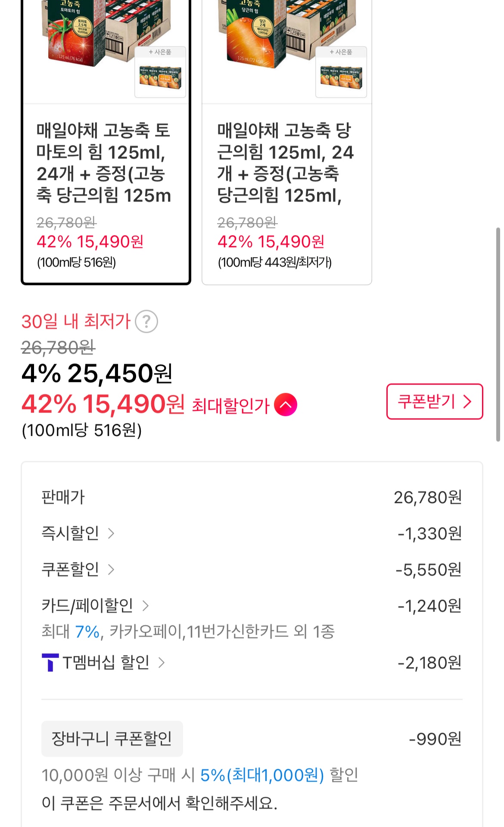Tap the T멤버십 logo icon
504x827 pixels.
50,662
